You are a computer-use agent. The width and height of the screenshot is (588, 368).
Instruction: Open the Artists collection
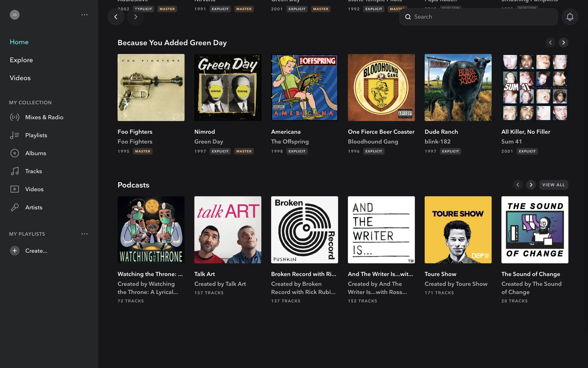34,207
